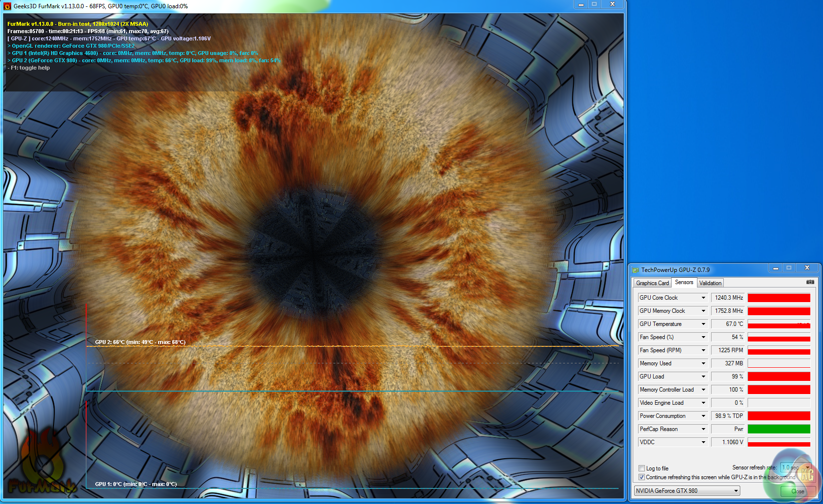The image size is (823, 504).
Task: Expand the GPU Temperature sensor dropdown
Action: coord(703,324)
